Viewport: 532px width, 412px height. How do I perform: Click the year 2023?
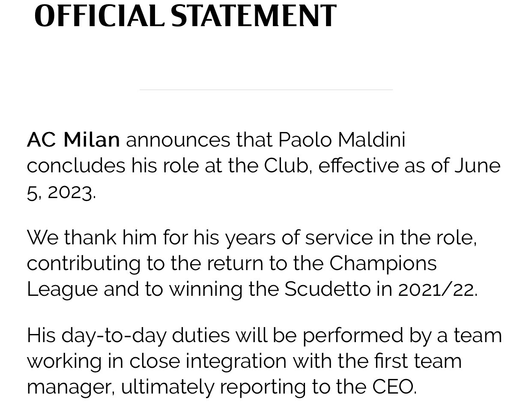(x=70, y=191)
